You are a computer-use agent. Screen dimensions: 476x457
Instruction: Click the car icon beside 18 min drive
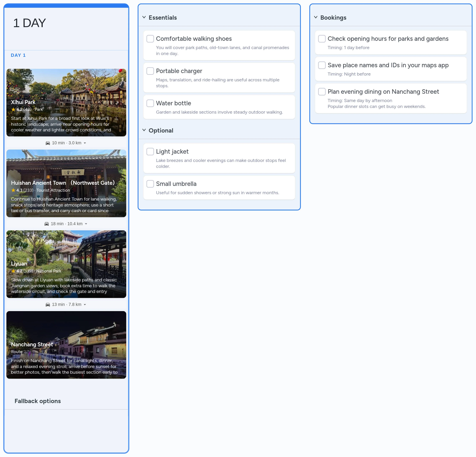pos(47,224)
